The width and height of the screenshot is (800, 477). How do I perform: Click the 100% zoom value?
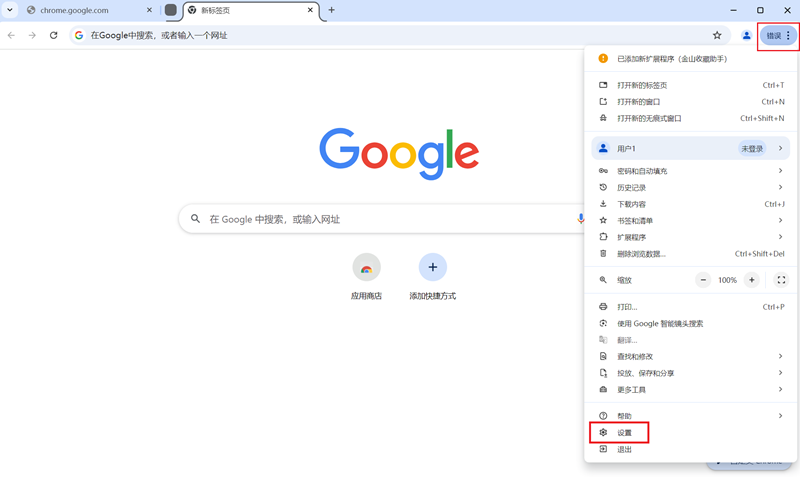[x=727, y=280]
